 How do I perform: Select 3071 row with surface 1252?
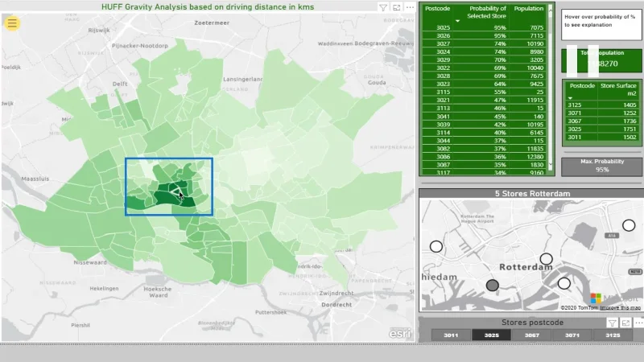(x=601, y=113)
